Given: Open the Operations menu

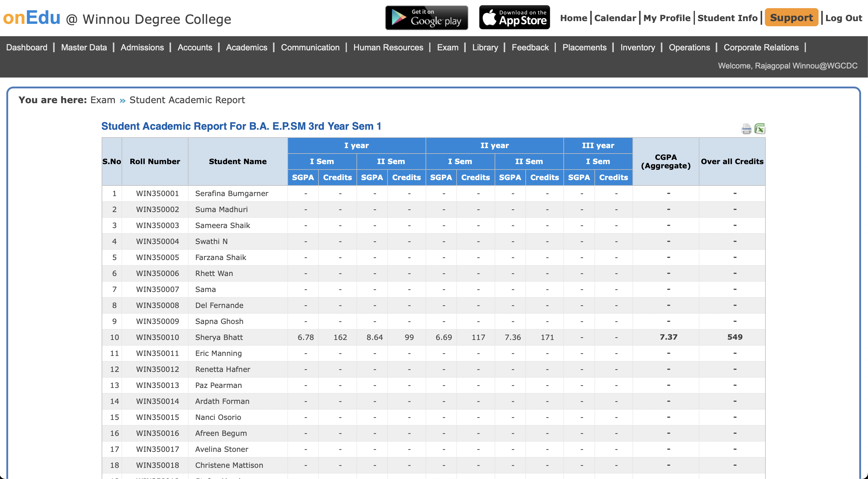Looking at the screenshot, I should 689,48.
